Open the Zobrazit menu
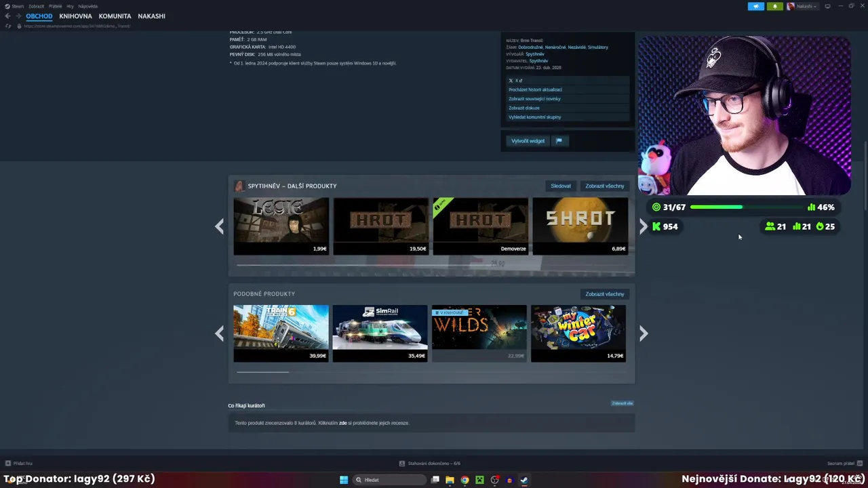The height and width of the screenshot is (488, 868). point(36,6)
